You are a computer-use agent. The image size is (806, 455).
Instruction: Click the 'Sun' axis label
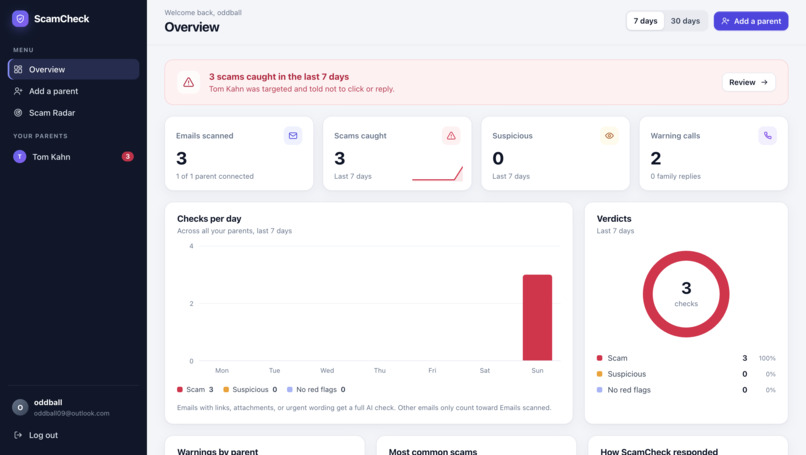click(537, 370)
